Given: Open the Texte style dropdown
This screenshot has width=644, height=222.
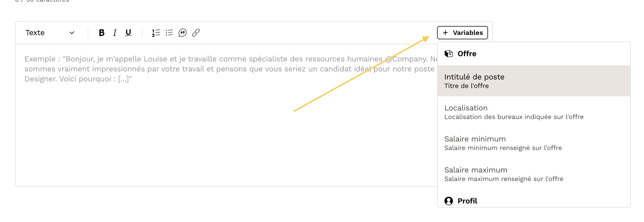Looking at the screenshot, I should pos(50,33).
